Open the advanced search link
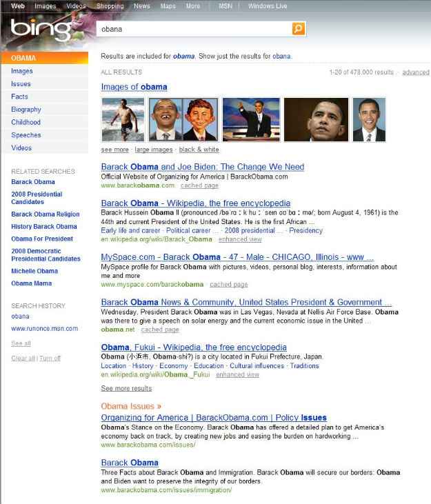431x504 pixels. click(416, 72)
